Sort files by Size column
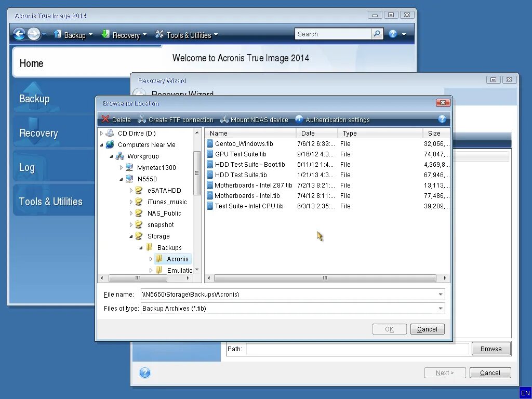This screenshot has width=532, height=399. (x=436, y=134)
